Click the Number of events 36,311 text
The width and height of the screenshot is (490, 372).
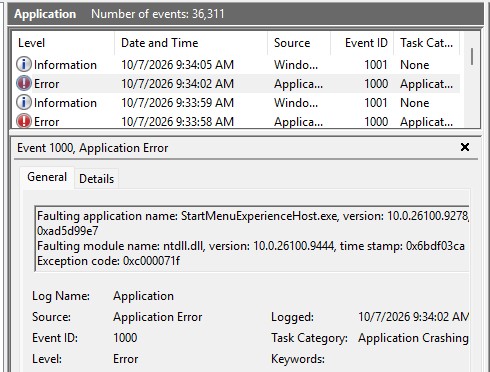click(158, 14)
